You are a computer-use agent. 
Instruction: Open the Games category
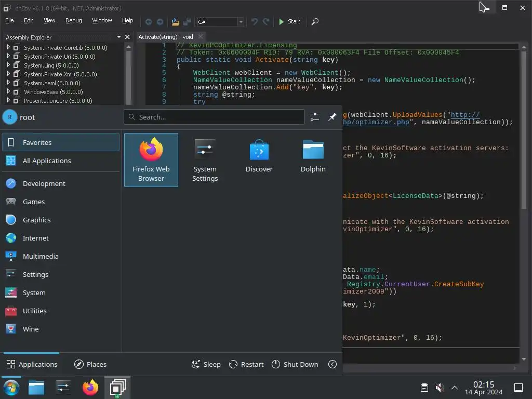[x=61, y=202]
